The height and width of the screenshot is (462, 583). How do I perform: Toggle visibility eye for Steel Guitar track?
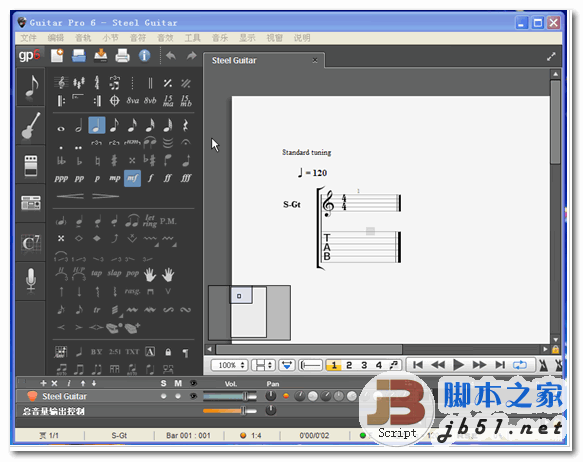coord(193,396)
